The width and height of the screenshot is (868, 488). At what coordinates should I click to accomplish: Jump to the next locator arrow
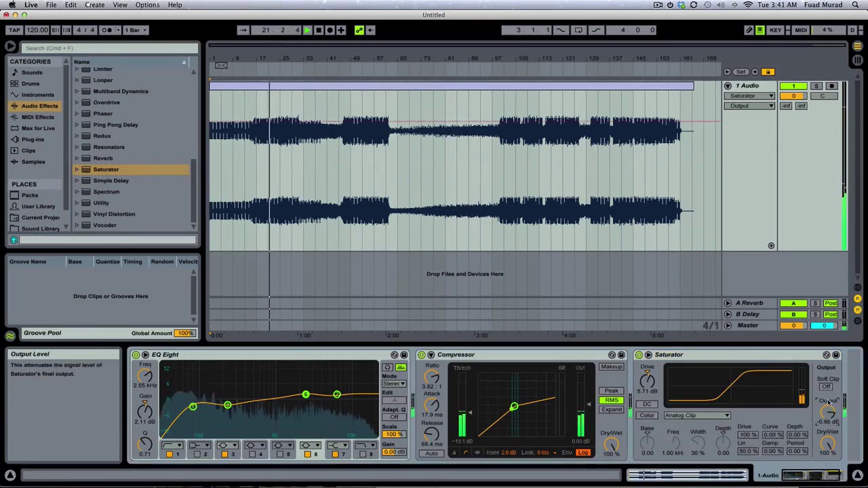755,72
